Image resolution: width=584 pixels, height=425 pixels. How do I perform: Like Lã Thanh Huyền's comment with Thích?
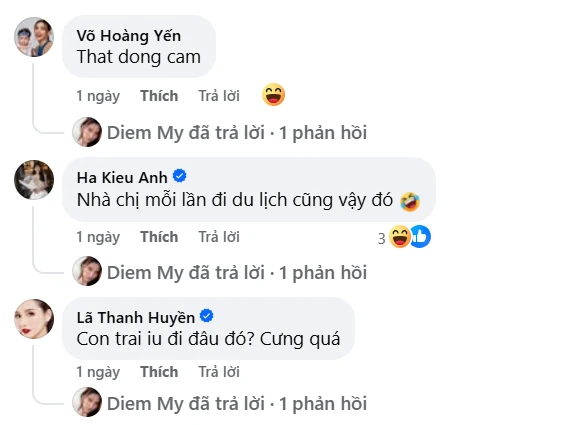pyautogui.click(x=159, y=372)
